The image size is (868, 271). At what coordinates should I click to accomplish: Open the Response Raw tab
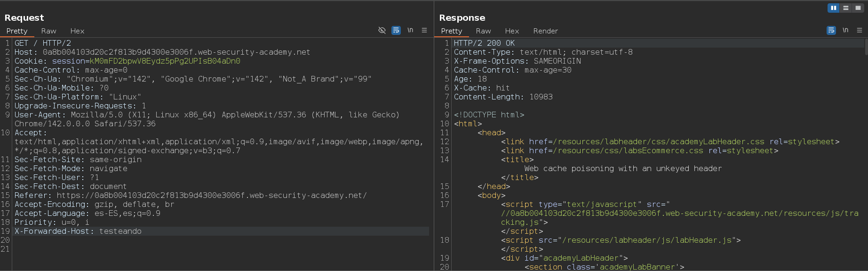tap(483, 31)
